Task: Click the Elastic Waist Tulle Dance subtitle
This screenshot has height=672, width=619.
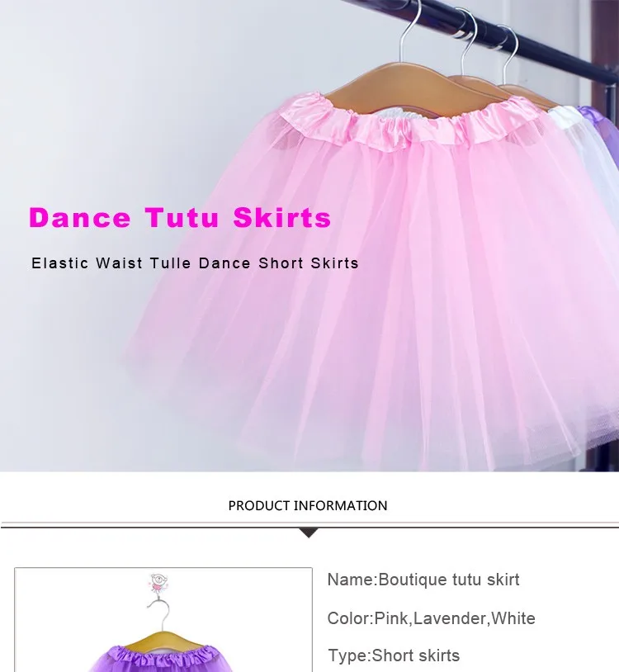Action: [195, 263]
